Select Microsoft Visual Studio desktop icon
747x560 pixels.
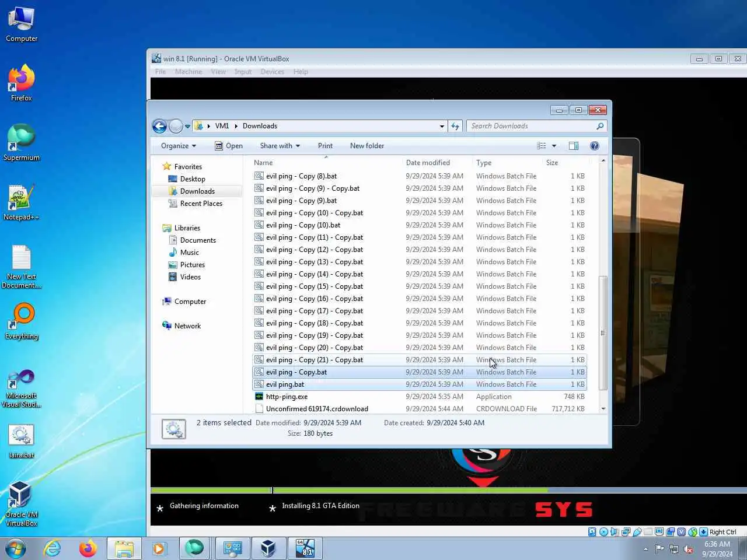click(22, 388)
